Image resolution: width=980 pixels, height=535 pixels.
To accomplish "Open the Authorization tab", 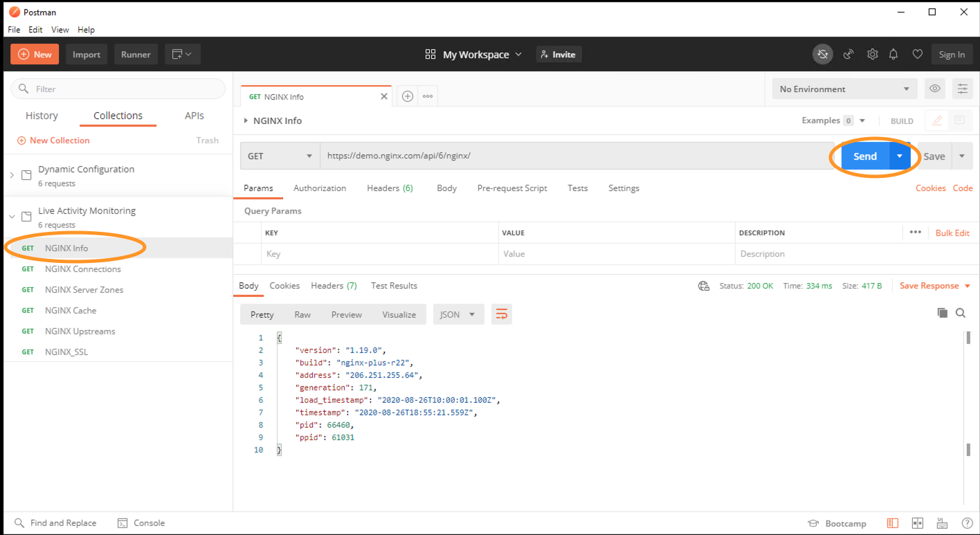I will click(320, 188).
